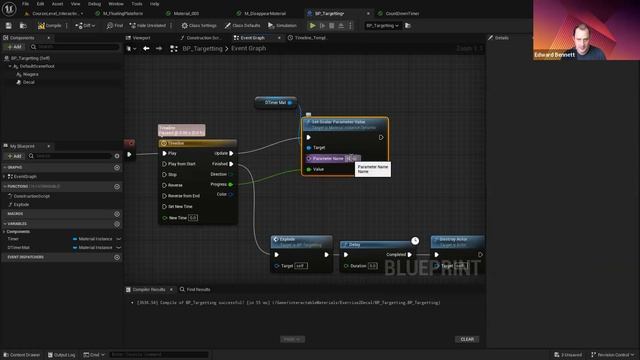Click the Components search field
The width and height of the screenshot is (640, 360).
75,47
